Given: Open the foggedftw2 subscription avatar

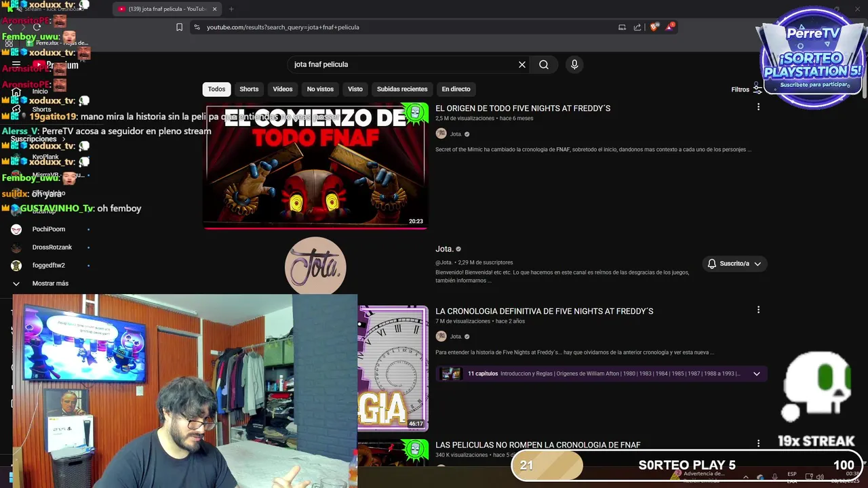Looking at the screenshot, I should pyautogui.click(x=16, y=266).
